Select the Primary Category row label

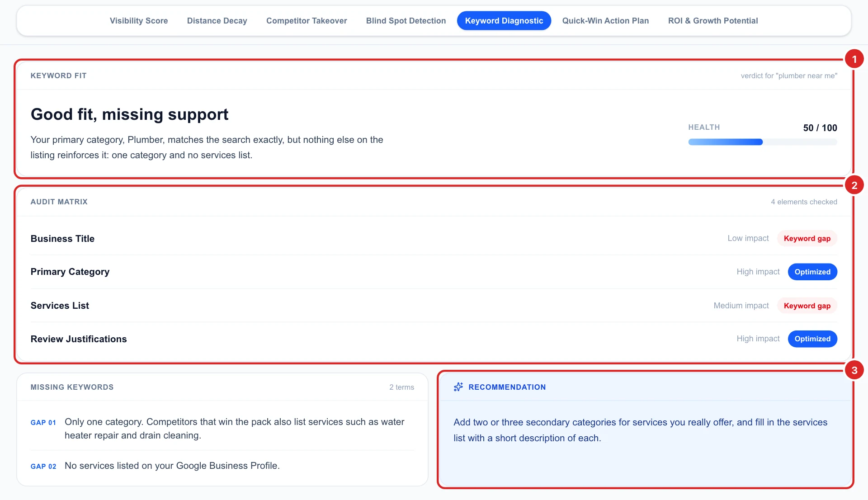70,272
